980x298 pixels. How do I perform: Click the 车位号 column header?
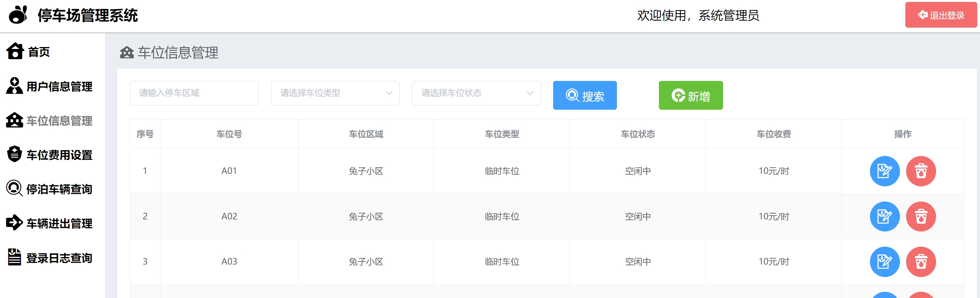point(229,134)
